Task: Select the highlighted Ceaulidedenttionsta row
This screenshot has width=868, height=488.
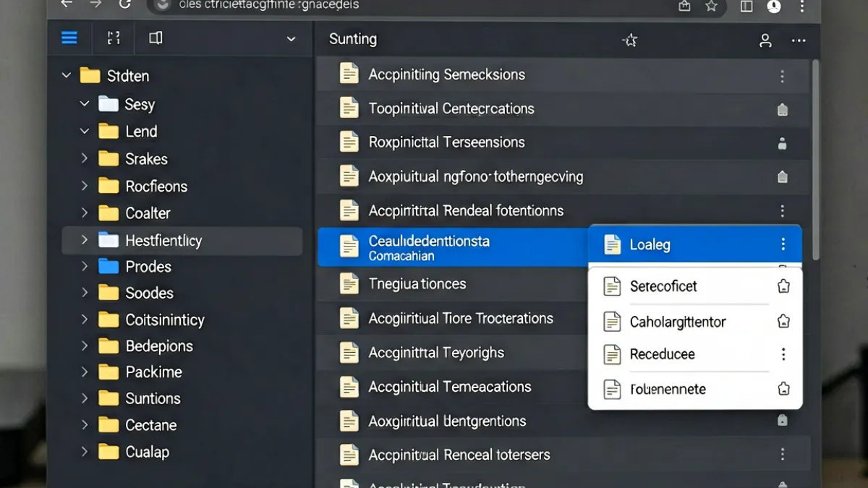Action: click(x=452, y=247)
